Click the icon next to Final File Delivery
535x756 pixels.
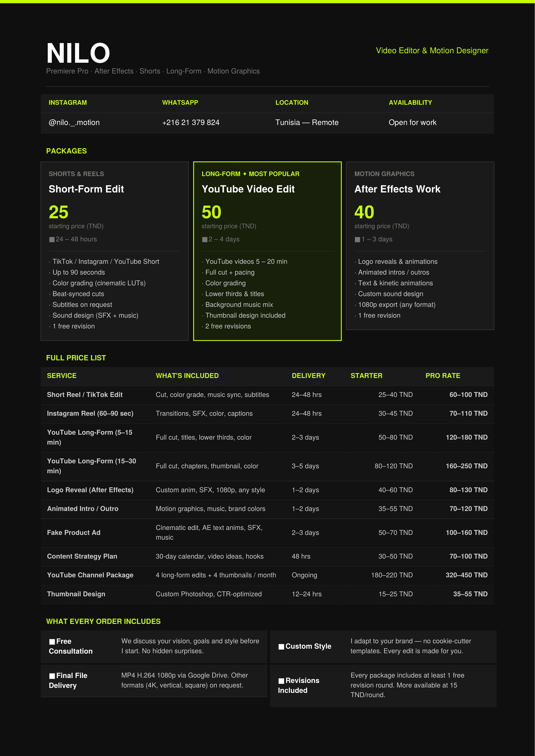52,676
